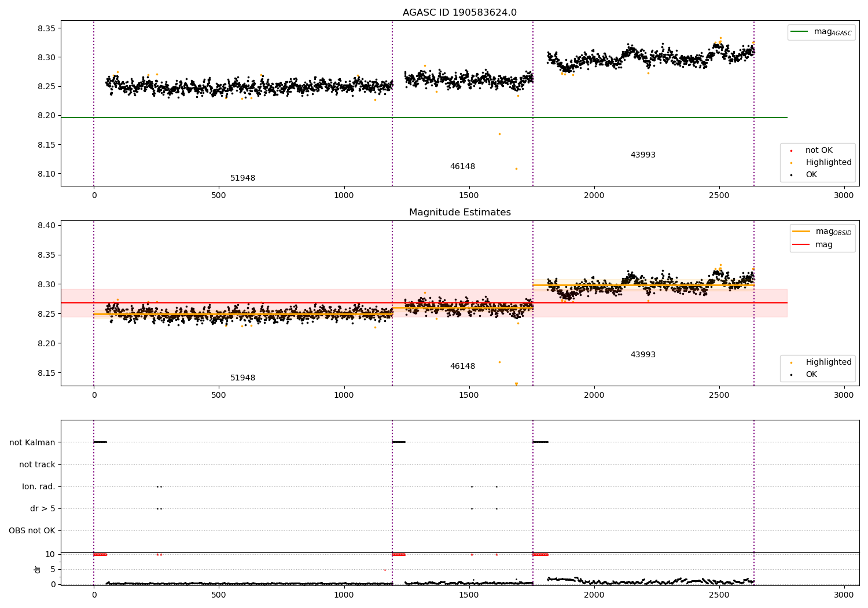Click the 'dr > 5' axis label

click(x=43, y=509)
